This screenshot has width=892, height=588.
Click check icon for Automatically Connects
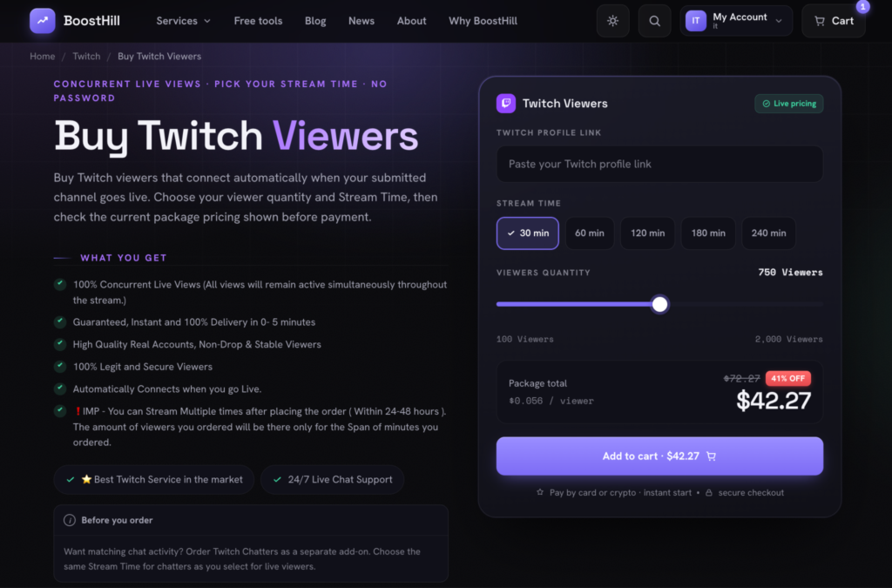point(60,389)
